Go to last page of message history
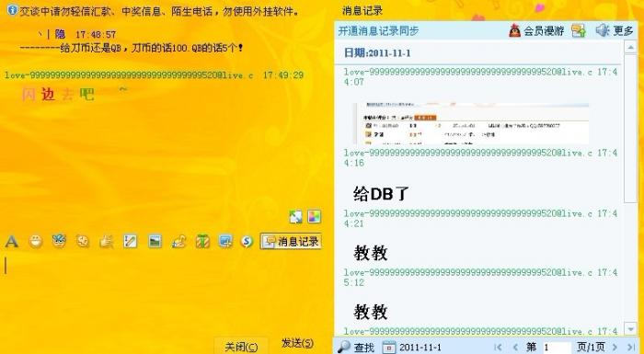 click(x=632, y=348)
